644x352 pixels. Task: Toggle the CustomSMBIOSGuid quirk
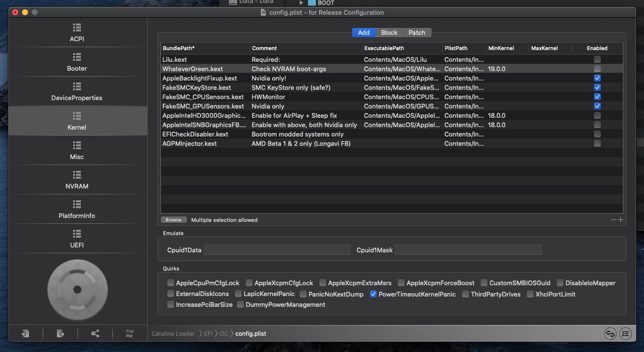(484, 283)
